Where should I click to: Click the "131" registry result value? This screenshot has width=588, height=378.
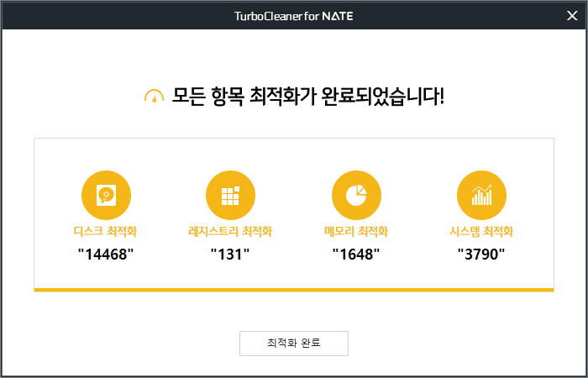tap(230, 255)
